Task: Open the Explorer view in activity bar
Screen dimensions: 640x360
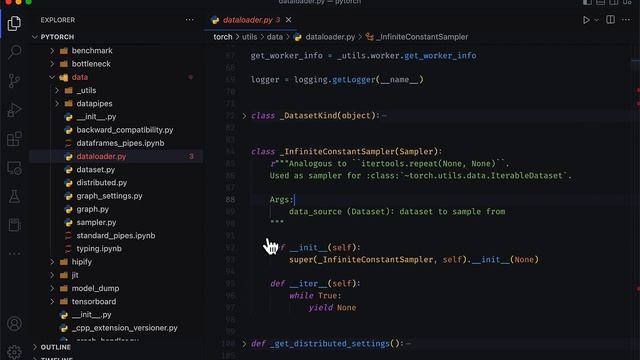Action: coord(14,23)
